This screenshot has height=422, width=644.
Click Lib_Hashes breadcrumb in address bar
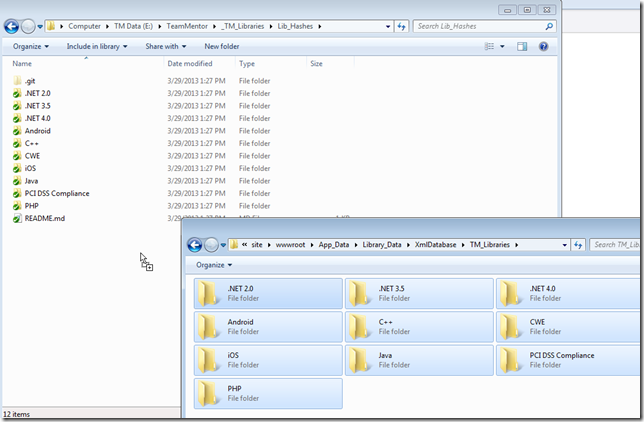point(295,26)
